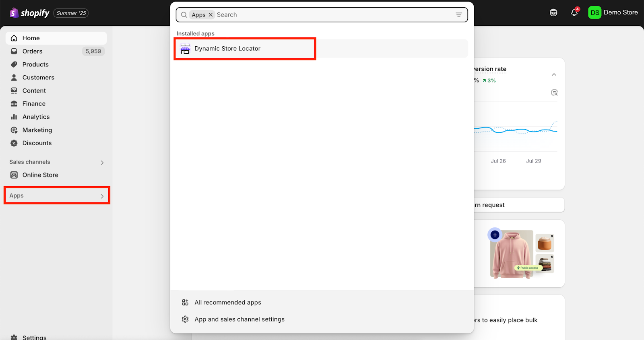Screen dimensions: 644x340
Task: Open Content in the sidebar
Action: (x=56, y=91)
